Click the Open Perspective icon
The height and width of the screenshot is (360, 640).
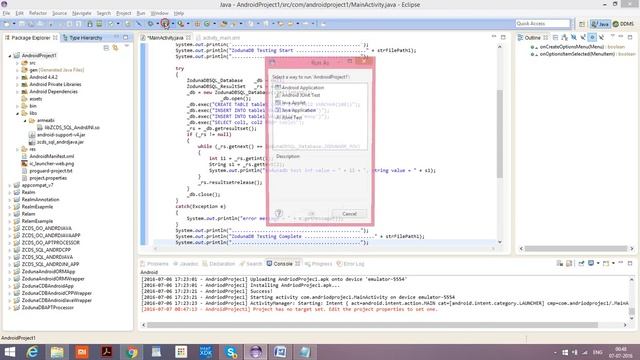(x=582, y=24)
